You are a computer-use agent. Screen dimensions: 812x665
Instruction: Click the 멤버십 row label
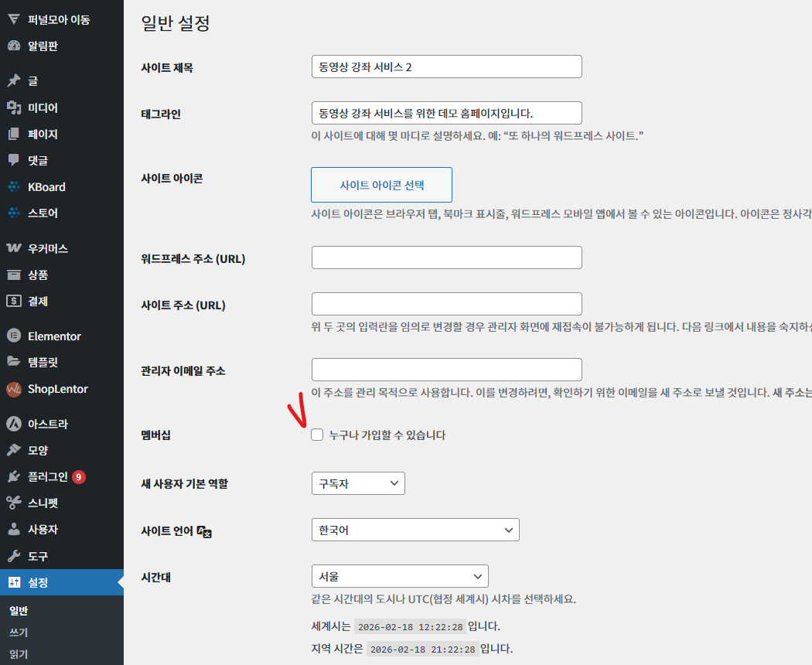pos(156,435)
